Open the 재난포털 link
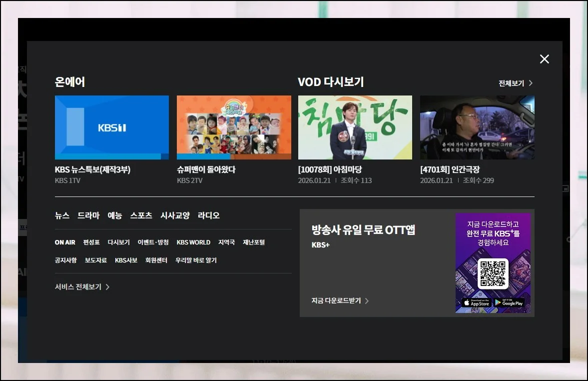This screenshot has width=588, height=381. (x=254, y=242)
